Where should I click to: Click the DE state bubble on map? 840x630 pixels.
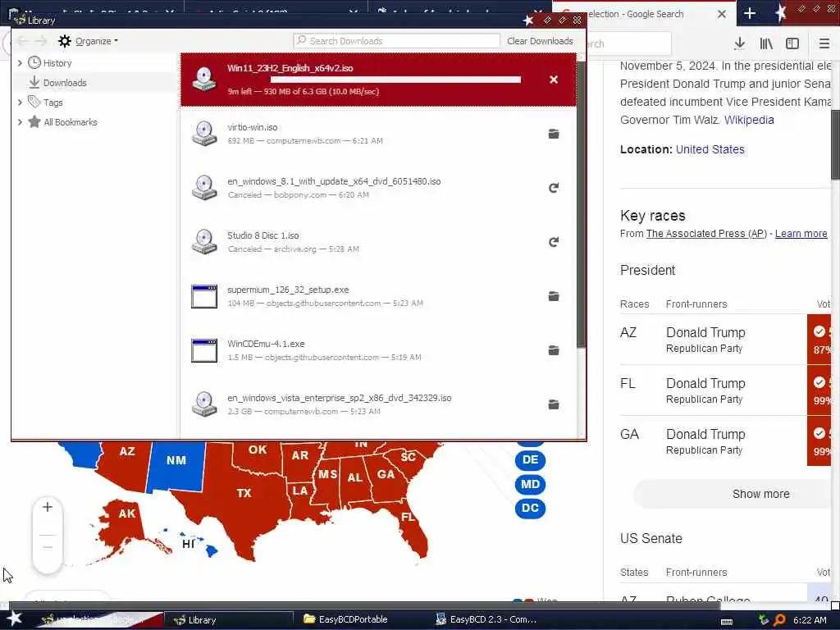click(530, 459)
